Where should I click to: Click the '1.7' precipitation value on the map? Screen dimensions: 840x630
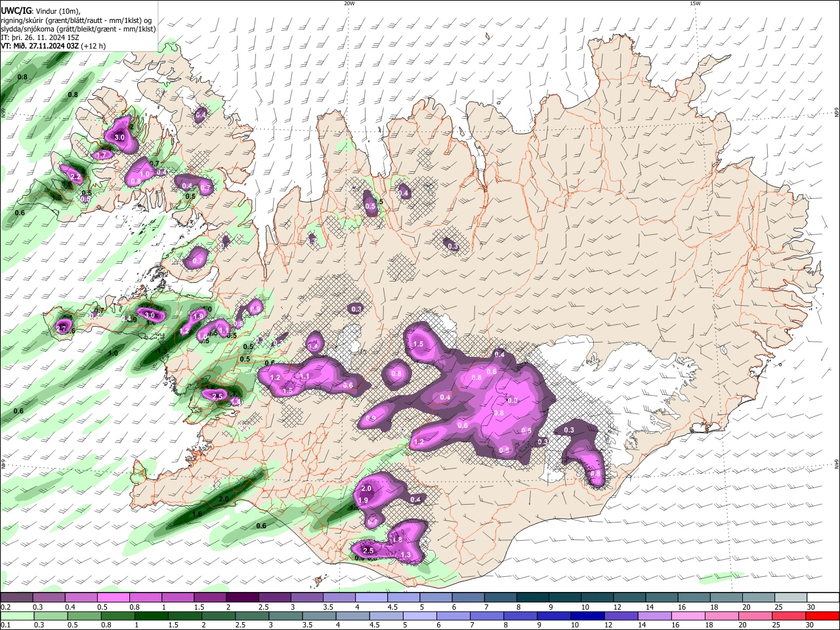tap(102, 156)
